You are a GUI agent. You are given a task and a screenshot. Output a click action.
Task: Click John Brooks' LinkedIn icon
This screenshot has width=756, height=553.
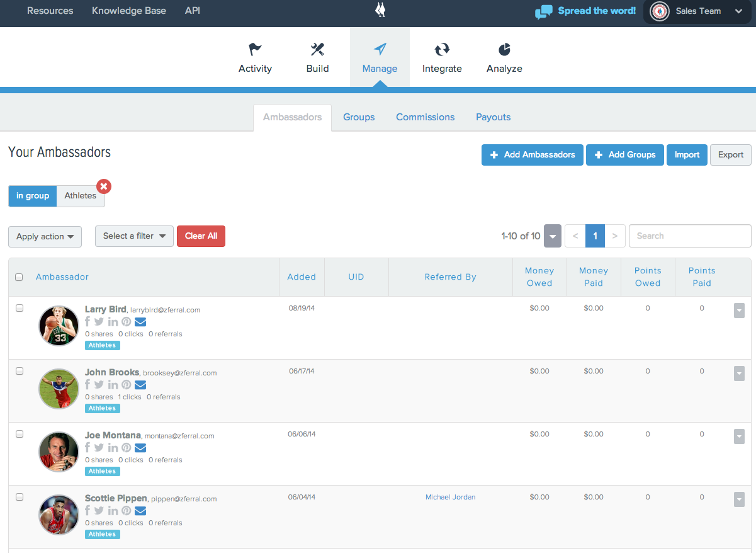point(113,385)
